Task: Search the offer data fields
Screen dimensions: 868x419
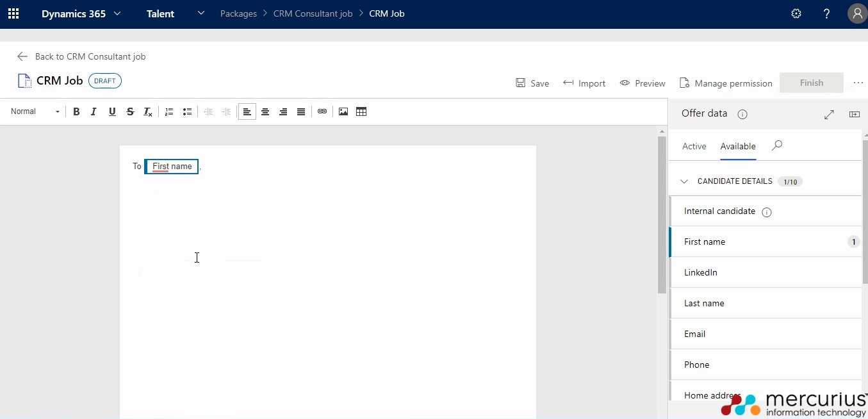Action: pos(777,145)
